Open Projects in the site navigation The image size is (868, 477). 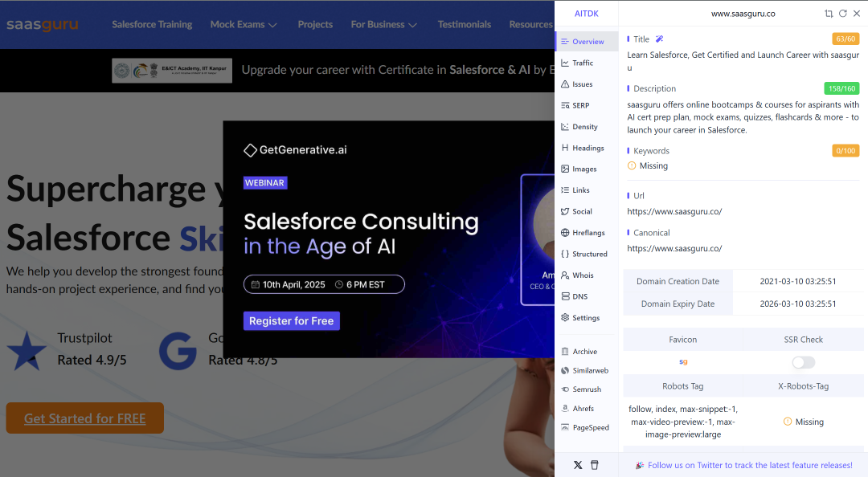pos(315,24)
